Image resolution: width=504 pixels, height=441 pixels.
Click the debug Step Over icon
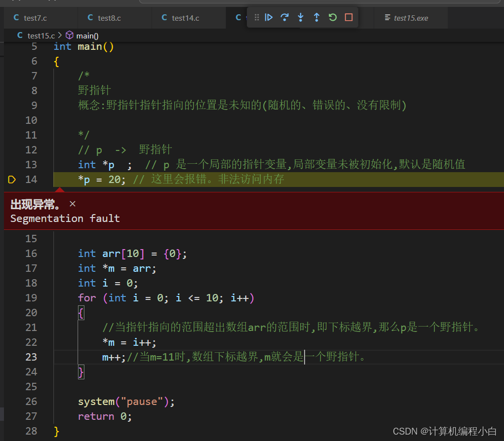284,17
